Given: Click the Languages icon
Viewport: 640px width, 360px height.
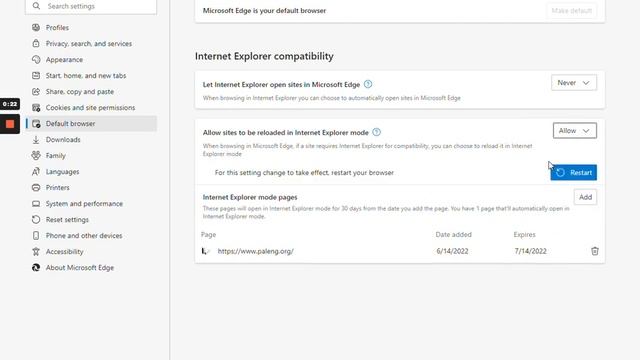Looking at the screenshot, I should point(36,171).
